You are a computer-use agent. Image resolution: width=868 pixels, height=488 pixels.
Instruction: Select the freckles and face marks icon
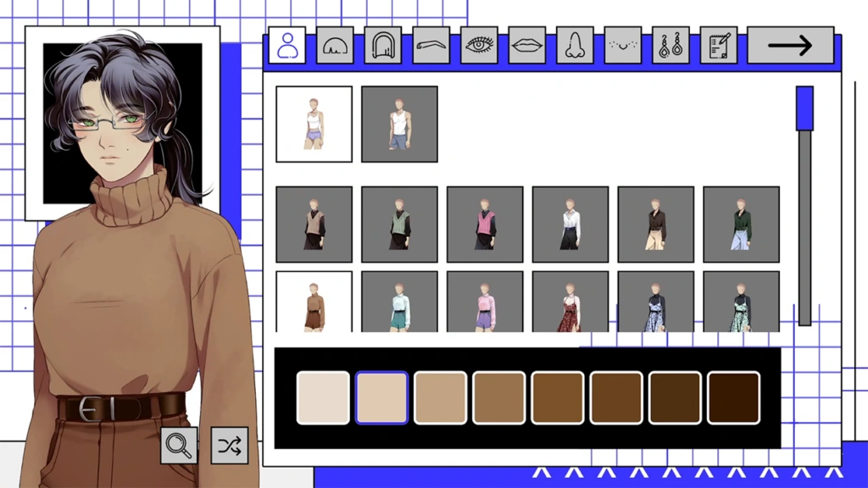(x=624, y=47)
